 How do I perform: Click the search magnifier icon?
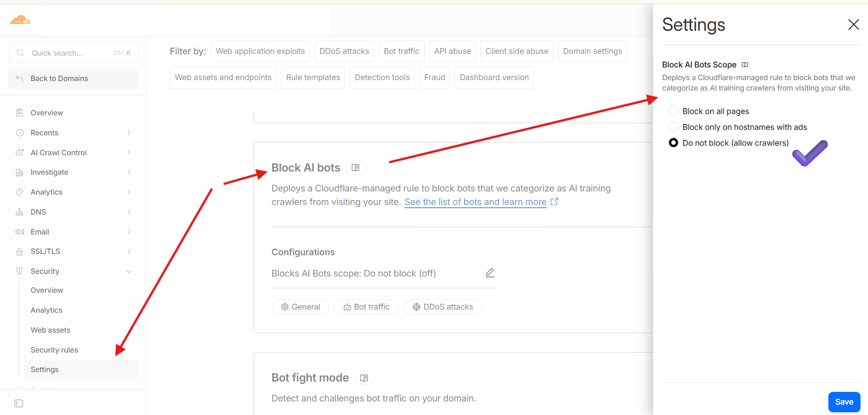[x=20, y=53]
